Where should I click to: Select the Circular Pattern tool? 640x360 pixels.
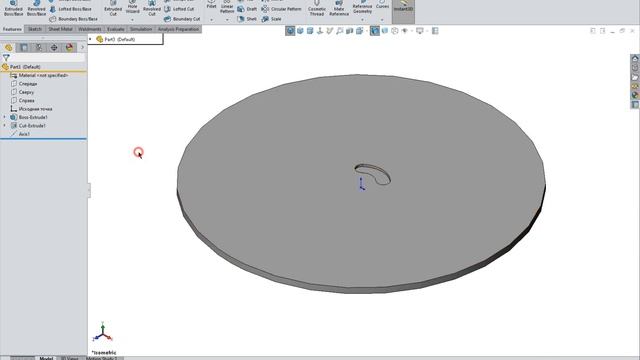(x=281, y=9)
